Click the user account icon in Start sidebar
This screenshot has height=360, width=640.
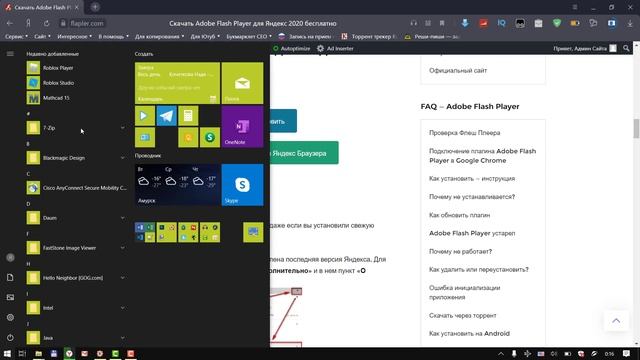(x=10, y=258)
